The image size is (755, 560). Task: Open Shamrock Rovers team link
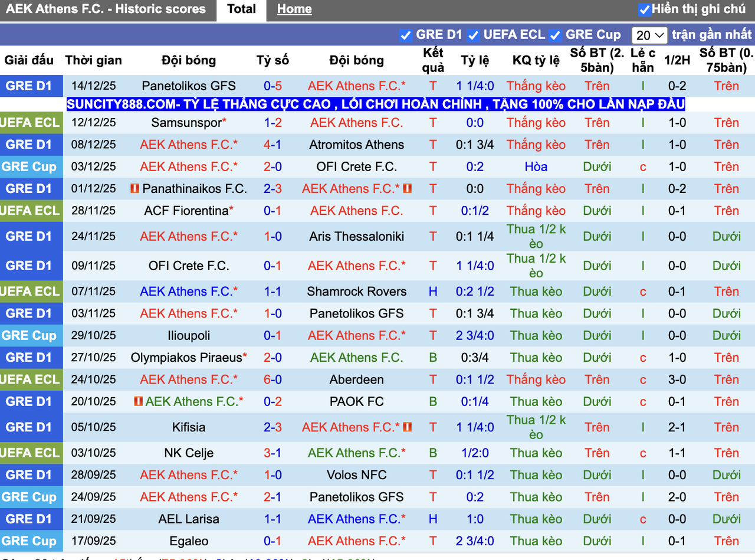click(x=357, y=292)
